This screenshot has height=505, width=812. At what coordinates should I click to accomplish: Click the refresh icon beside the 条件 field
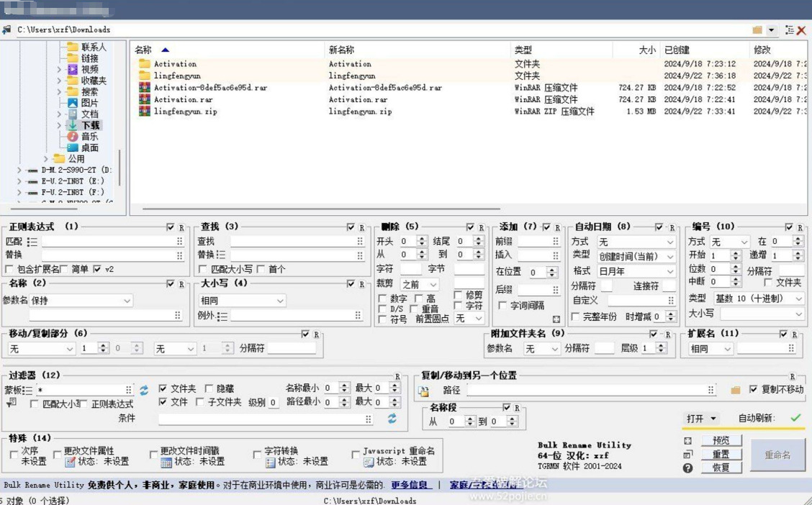tap(392, 419)
